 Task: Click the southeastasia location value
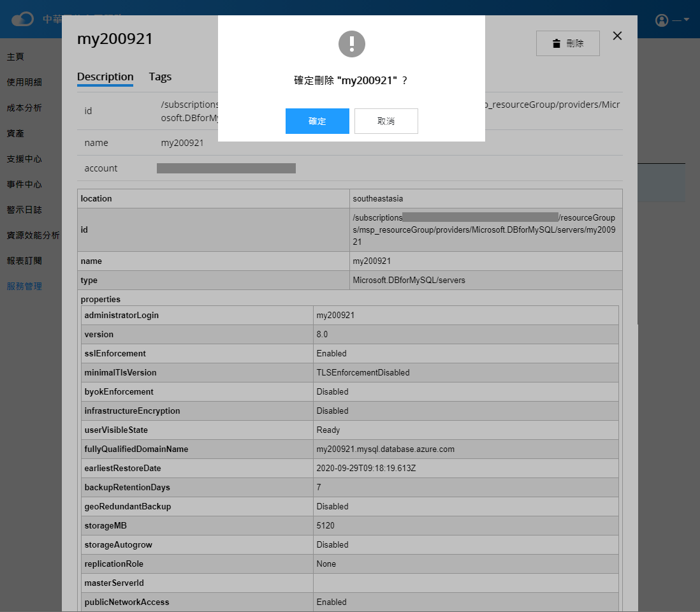click(377, 199)
